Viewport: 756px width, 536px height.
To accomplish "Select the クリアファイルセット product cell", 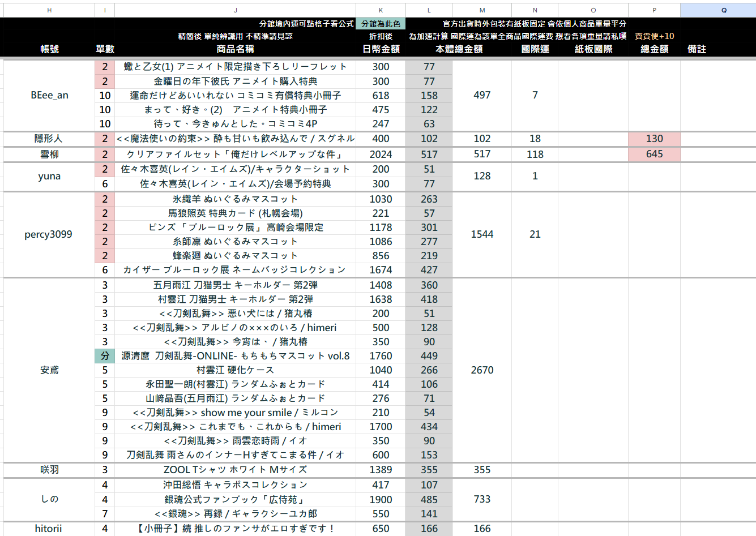I will (x=235, y=154).
